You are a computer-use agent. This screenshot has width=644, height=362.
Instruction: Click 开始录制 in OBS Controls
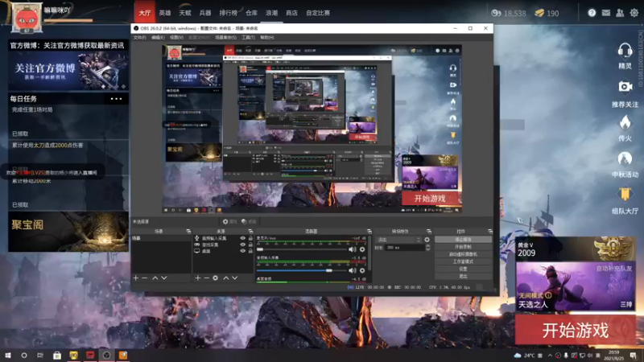(463, 247)
